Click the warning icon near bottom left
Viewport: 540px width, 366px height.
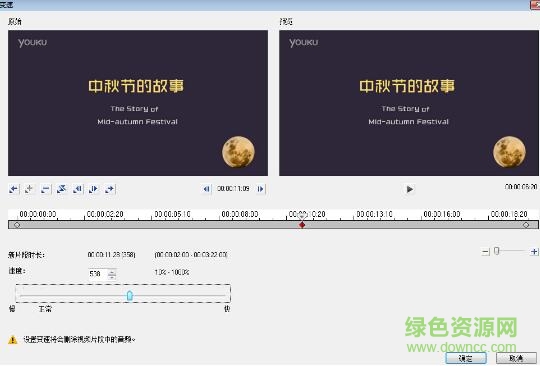(13, 340)
